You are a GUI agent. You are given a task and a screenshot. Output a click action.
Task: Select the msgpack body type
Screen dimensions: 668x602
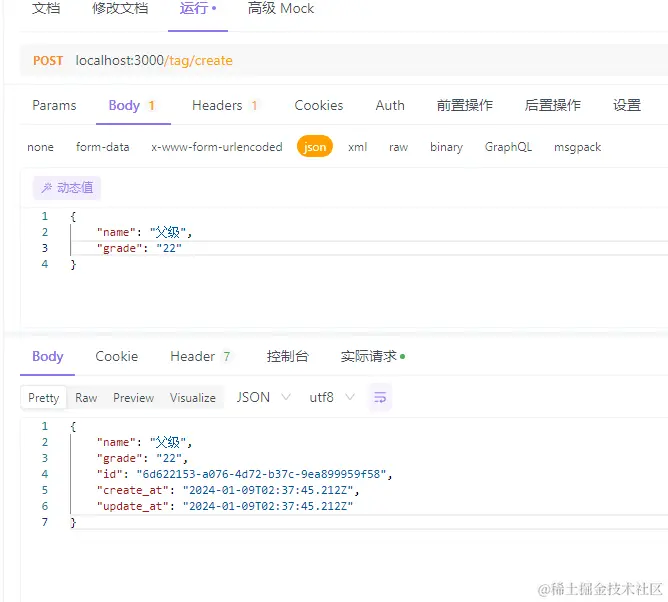click(577, 147)
